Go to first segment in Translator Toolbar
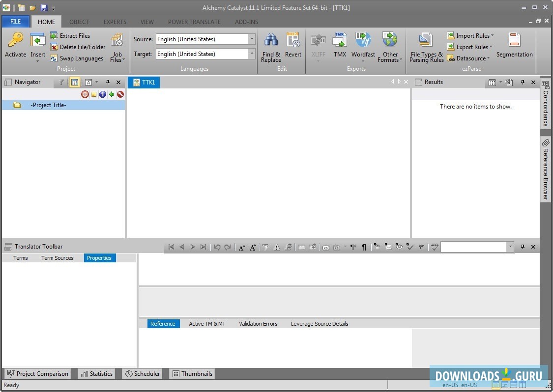The width and height of the screenshot is (553, 392). (171, 247)
